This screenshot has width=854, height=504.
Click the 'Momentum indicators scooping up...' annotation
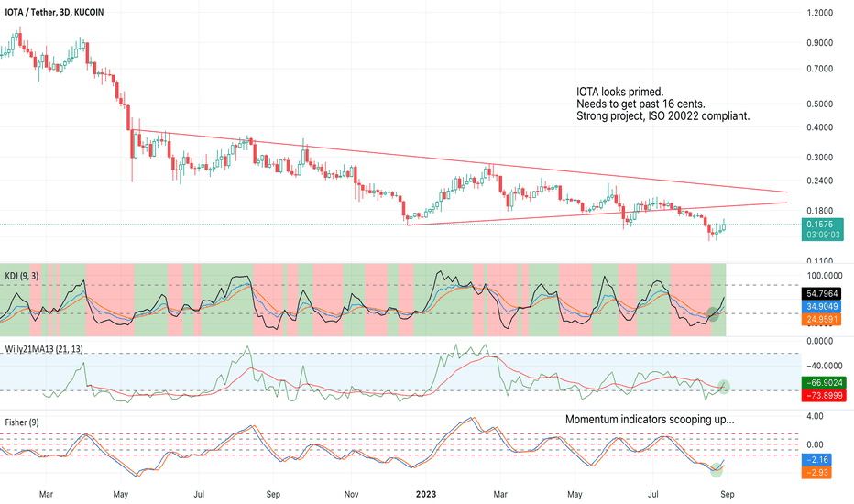[x=650, y=419]
